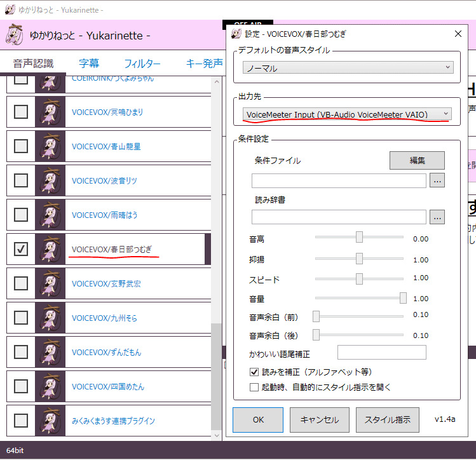Click the plugin icon for VOICEVOX/九州そら
476x460 pixels.
[x=50, y=318]
